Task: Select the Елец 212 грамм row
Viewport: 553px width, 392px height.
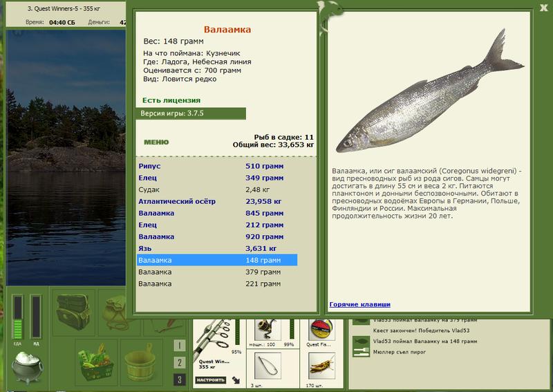Action: coord(217,225)
